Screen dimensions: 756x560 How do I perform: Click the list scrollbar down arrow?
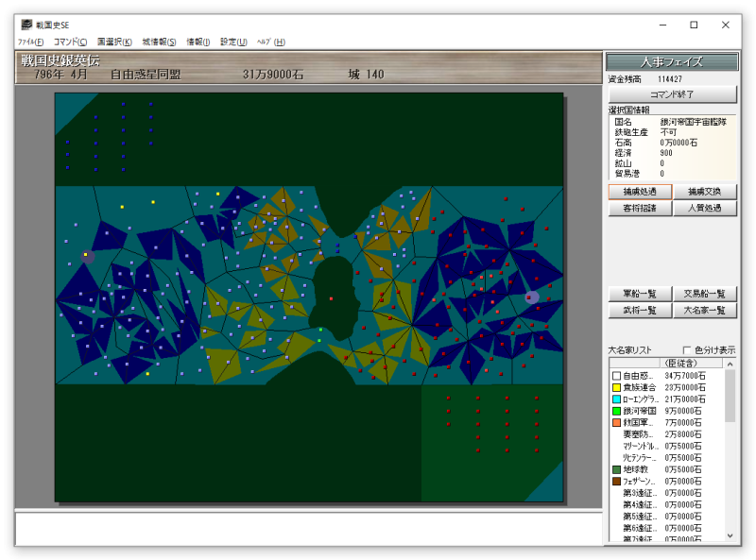tap(730, 535)
